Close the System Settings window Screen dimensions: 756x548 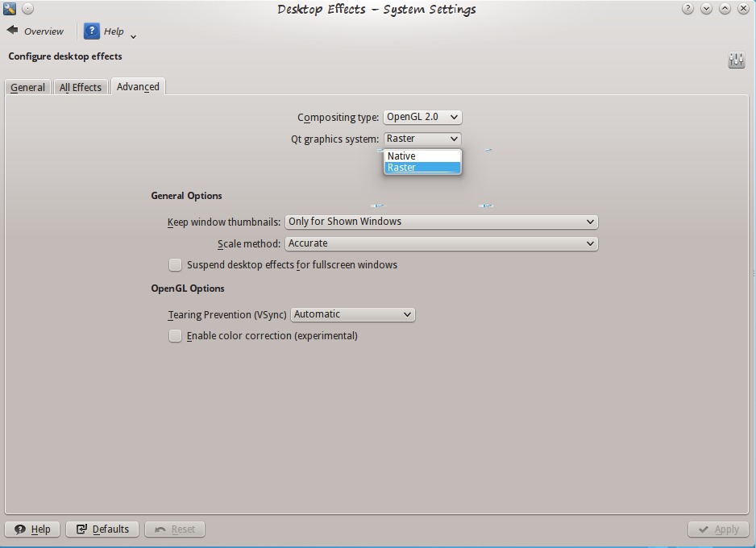743,9
